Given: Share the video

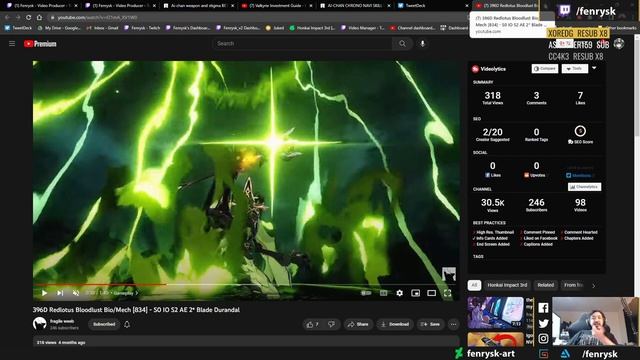Looking at the screenshot, I should point(358,324).
